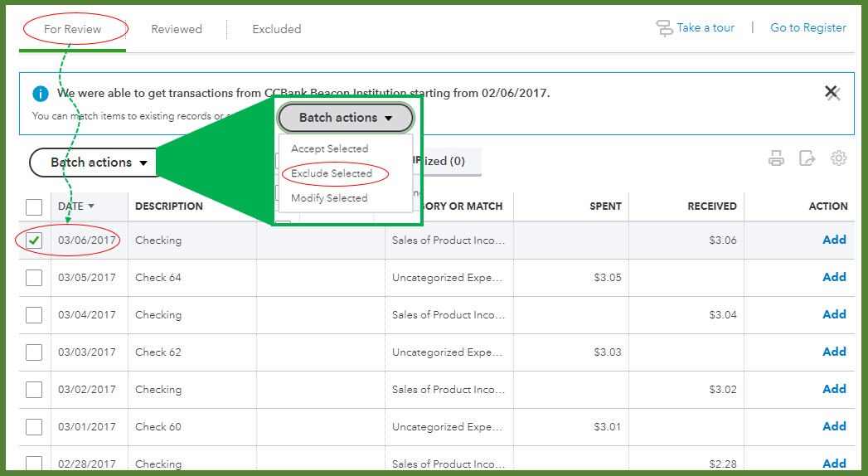Click Add for the $3.04 transaction
868x476 pixels.
pos(834,314)
